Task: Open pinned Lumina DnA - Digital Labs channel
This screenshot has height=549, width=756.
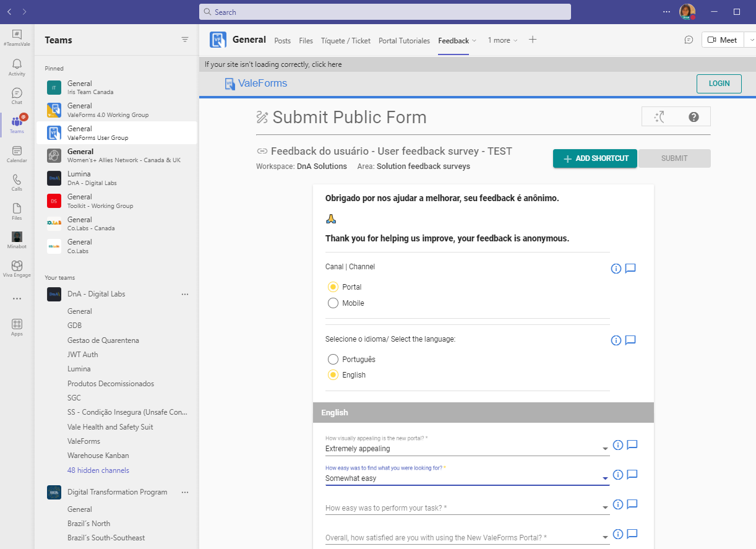Action: [116, 178]
